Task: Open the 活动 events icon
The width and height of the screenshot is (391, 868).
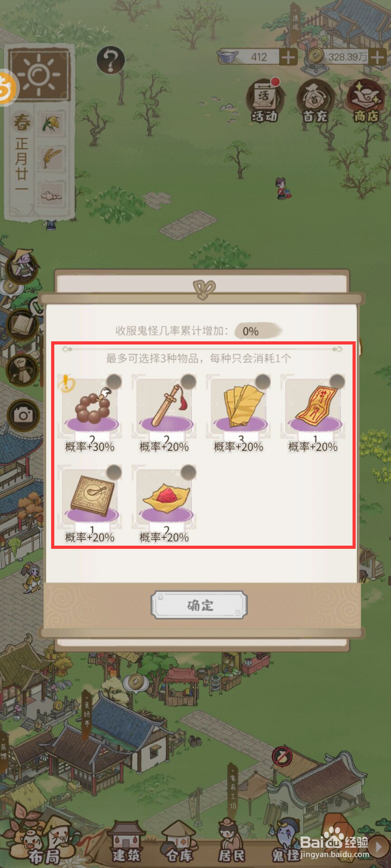Action: [265, 100]
